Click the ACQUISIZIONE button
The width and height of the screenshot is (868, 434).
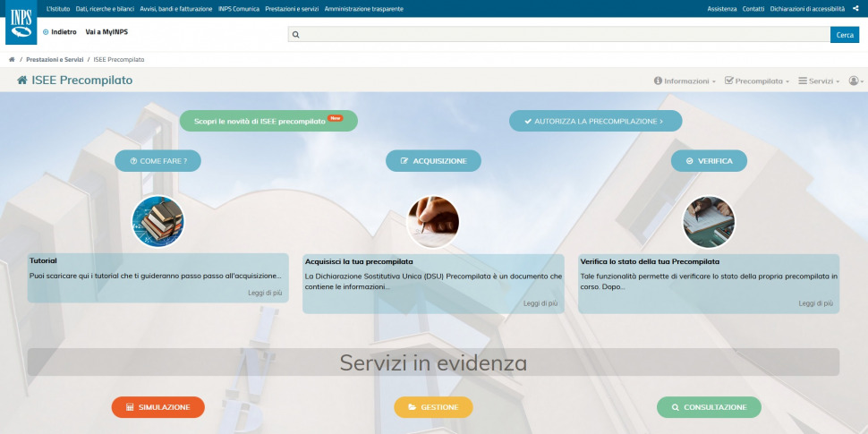pos(433,161)
